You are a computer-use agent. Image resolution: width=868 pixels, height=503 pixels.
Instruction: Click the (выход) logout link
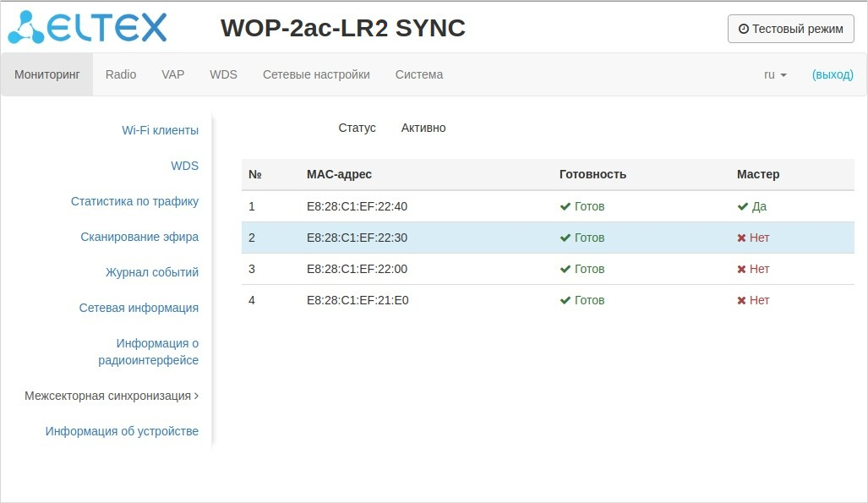click(x=833, y=74)
